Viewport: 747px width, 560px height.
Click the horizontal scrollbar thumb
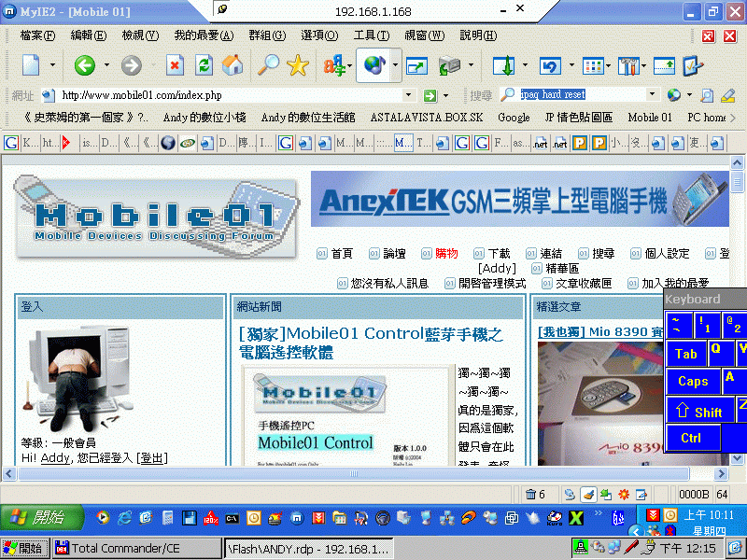point(354,473)
